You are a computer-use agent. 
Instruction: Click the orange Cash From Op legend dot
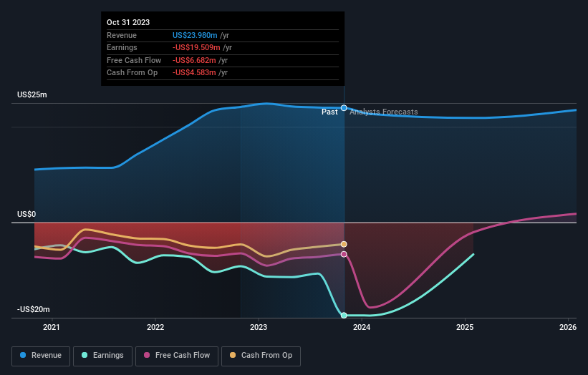click(233, 355)
